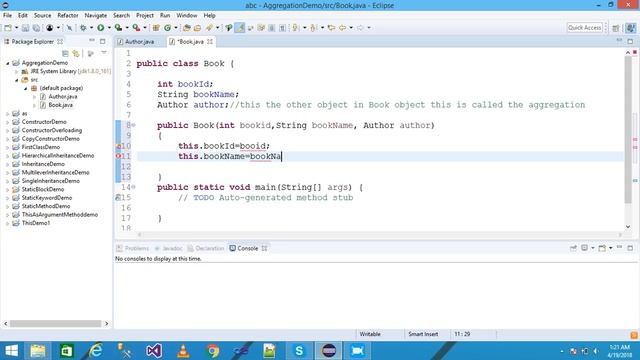Image resolution: width=640 pixels, height=360 pixels.
Task: Open the File menu
Action: [7, 16]
